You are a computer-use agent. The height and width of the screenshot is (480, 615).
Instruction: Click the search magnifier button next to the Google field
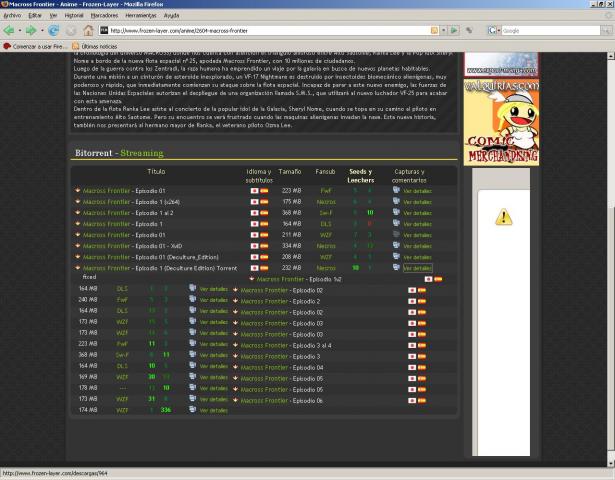pyautogui.click(x=607, y=30)
